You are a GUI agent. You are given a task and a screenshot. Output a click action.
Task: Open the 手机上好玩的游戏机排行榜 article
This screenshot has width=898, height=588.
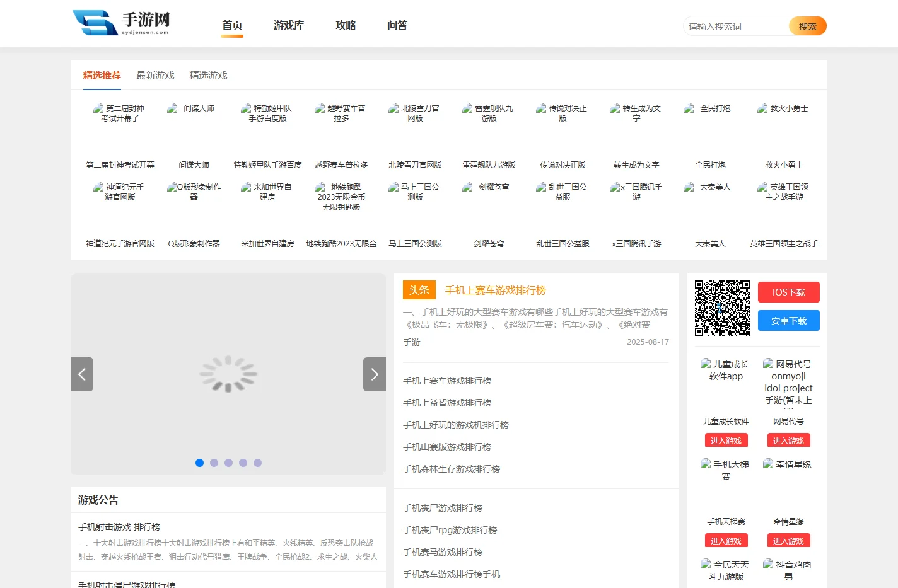(456, 425)
